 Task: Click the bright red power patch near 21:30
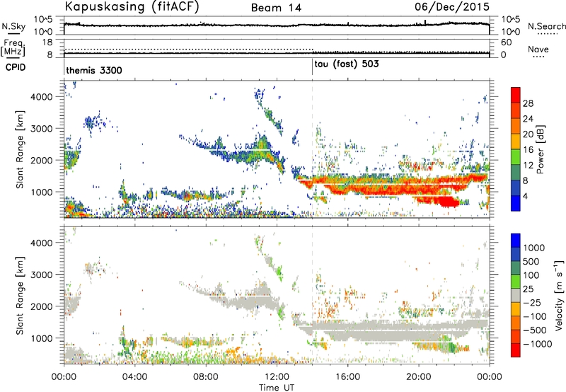point(448,201)
